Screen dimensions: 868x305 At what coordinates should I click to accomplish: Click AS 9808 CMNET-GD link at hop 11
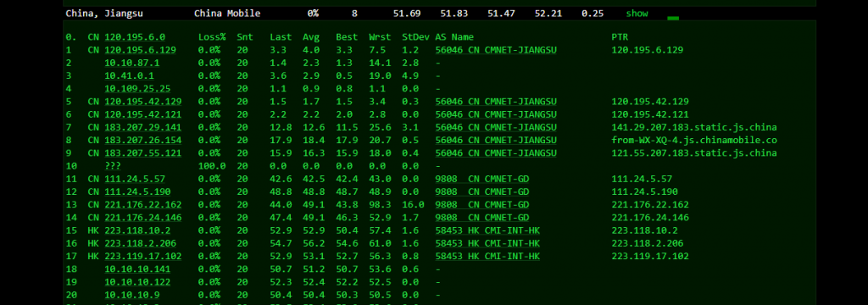coord(482,180)
